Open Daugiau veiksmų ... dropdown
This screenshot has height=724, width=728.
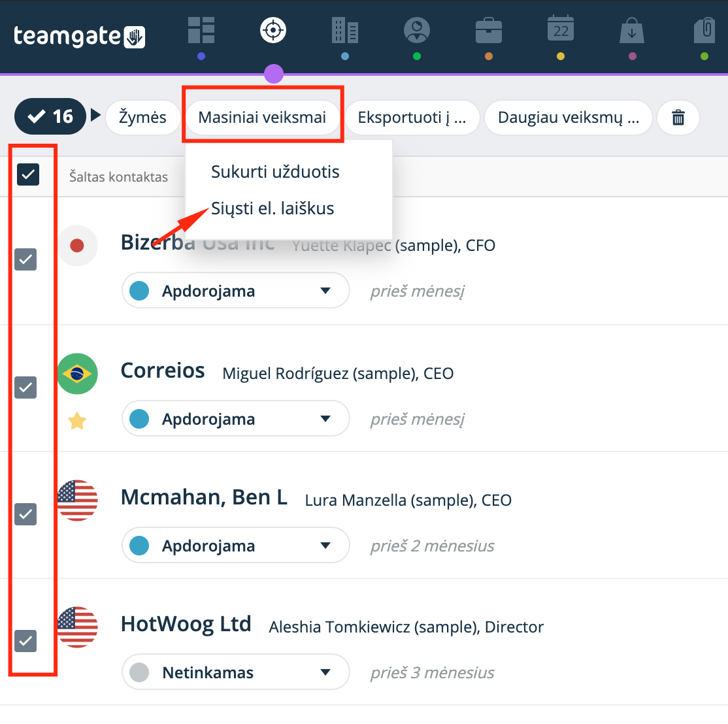click(x=569, y=118)
